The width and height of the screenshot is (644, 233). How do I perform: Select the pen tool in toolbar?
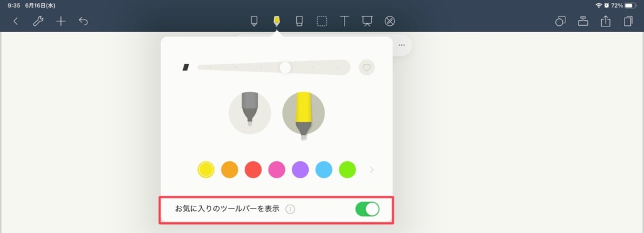pos(254,21)
